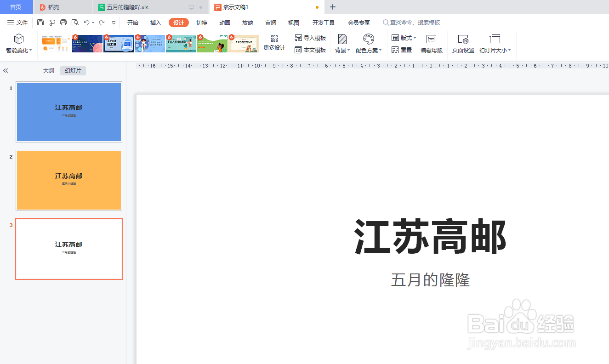Click the 导入模板 icon
This screenshot has height=364, width=609.
click(298, 38)
